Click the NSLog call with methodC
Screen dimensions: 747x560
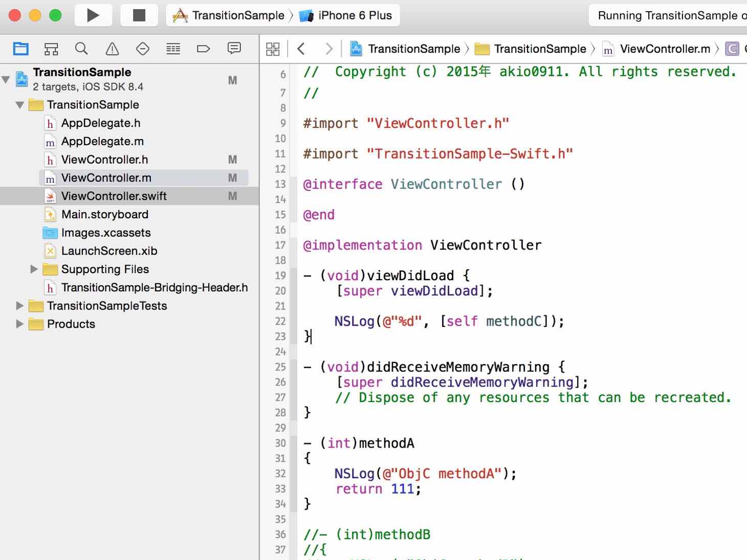tap(449, 322)
